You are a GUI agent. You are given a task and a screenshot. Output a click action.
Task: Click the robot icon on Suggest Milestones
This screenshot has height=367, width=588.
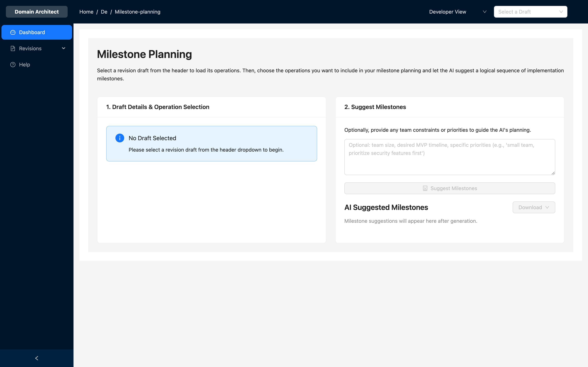(x=425, y=188)
